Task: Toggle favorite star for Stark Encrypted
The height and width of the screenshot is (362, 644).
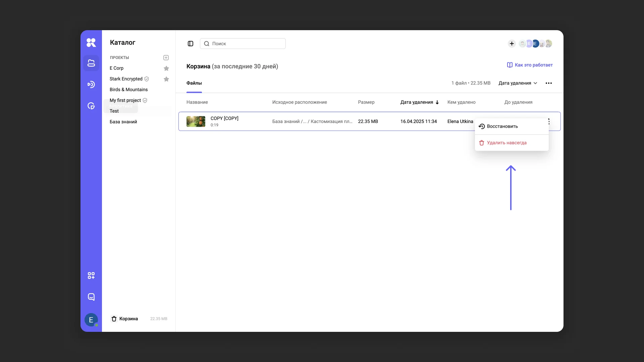Action: 166,79
